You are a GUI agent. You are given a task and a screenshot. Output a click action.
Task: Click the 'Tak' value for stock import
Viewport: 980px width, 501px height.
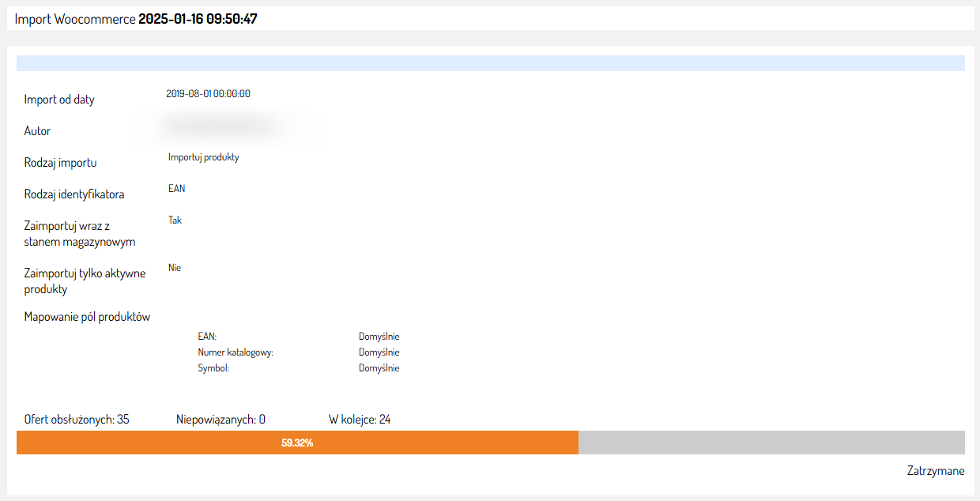[175, 220]
